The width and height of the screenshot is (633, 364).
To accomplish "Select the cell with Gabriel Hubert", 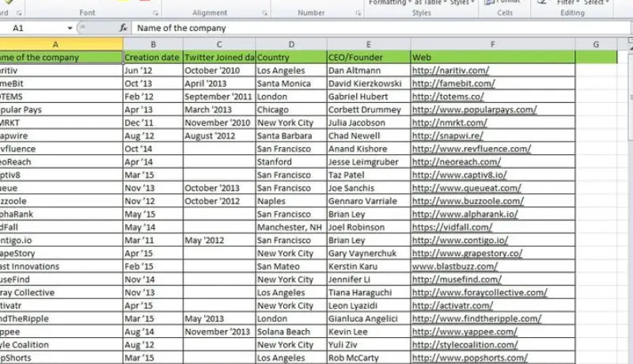I will coord(369,97).
